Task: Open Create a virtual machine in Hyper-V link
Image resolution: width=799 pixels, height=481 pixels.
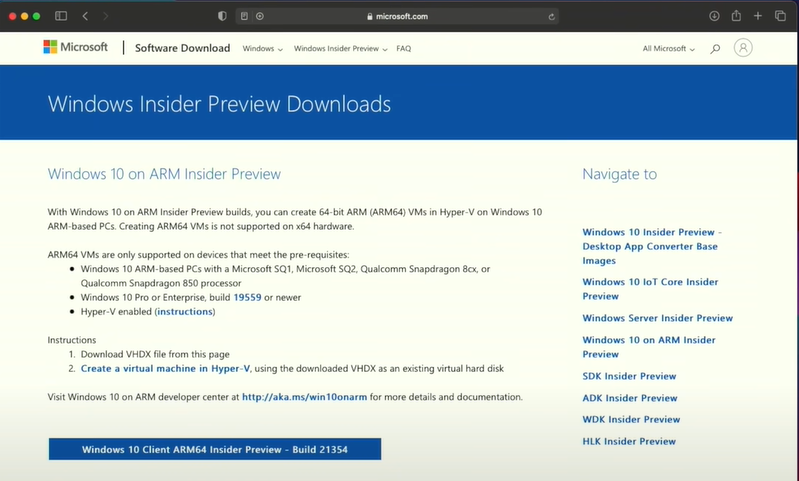Action: 165,368
